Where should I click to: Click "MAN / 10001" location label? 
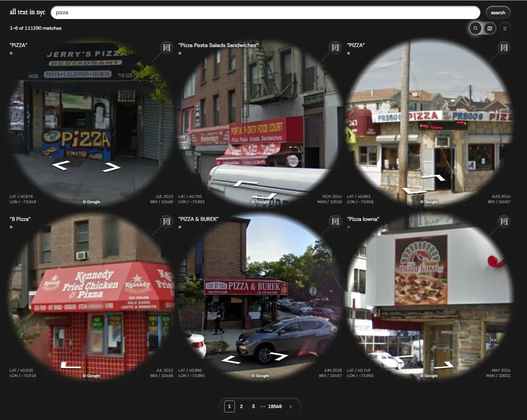[498, 376]
